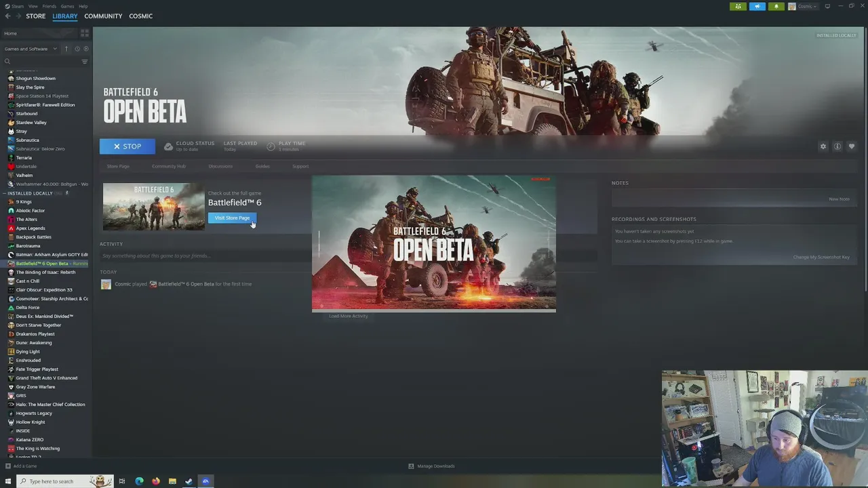Launch Microsoft Edge from taskbar

[x=139, y=481]
